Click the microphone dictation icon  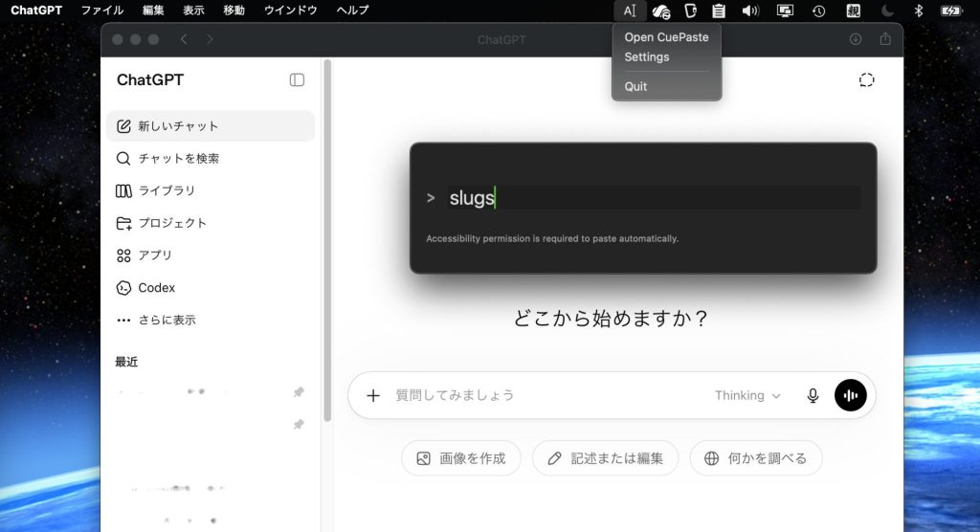[813, 395]
